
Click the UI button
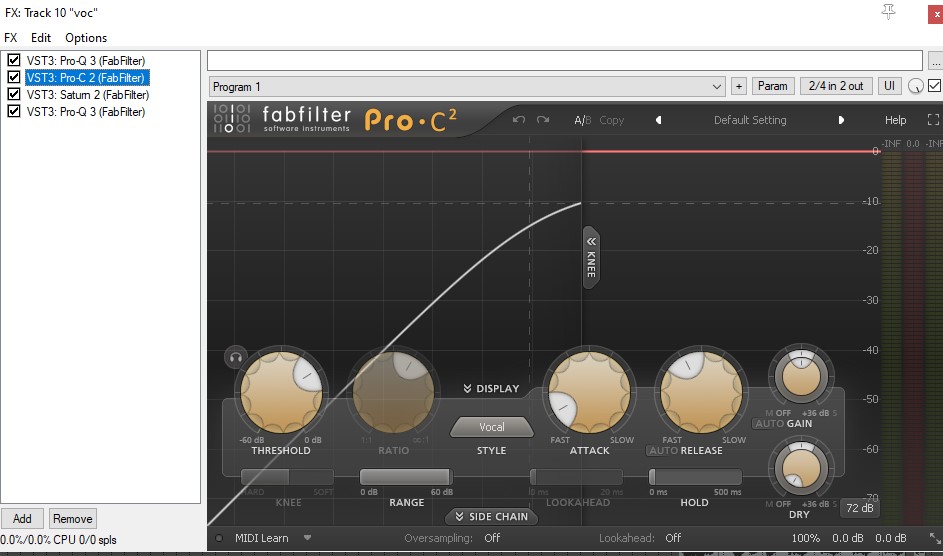[x=889, y=86]
